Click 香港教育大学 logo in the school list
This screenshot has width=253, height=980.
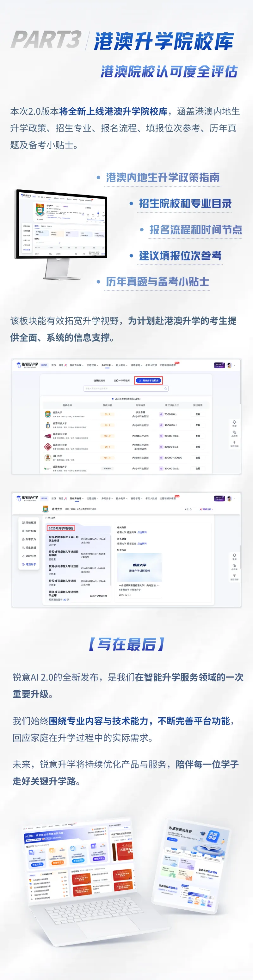click(x=47, y=469)
